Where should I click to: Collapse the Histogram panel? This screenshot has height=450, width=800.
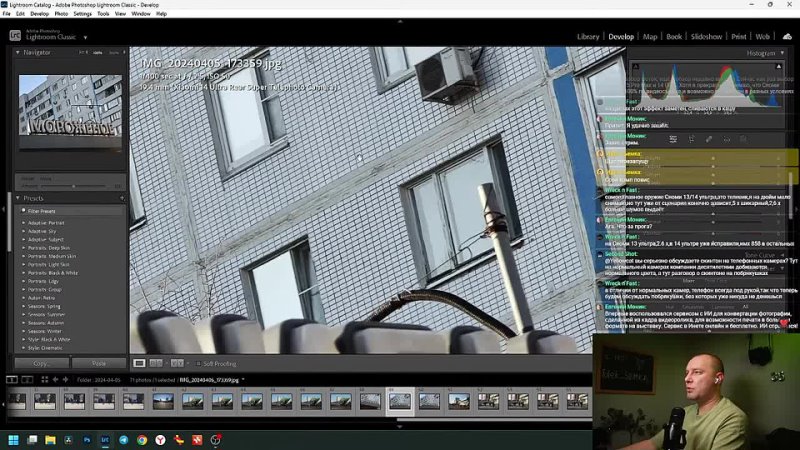point(780,53)
